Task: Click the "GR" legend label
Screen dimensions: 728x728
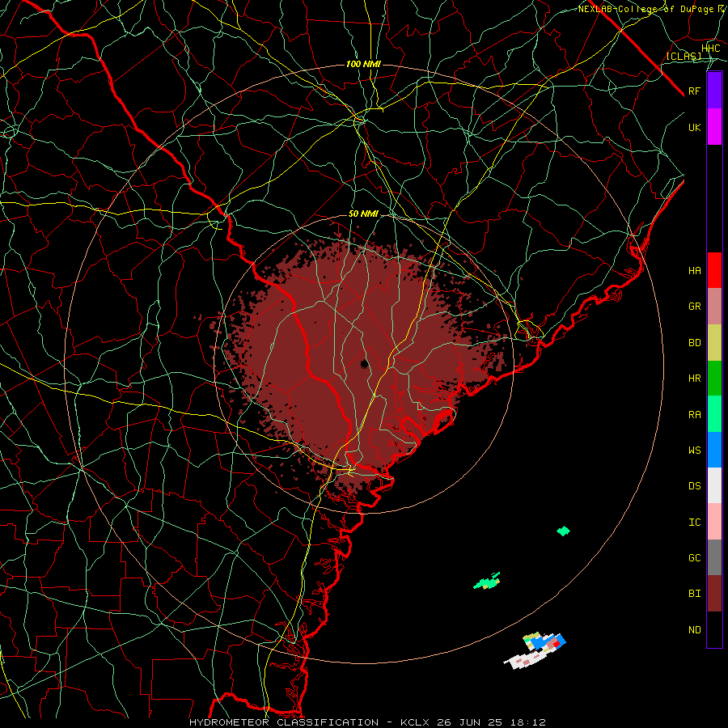Action: click(695, 307)
